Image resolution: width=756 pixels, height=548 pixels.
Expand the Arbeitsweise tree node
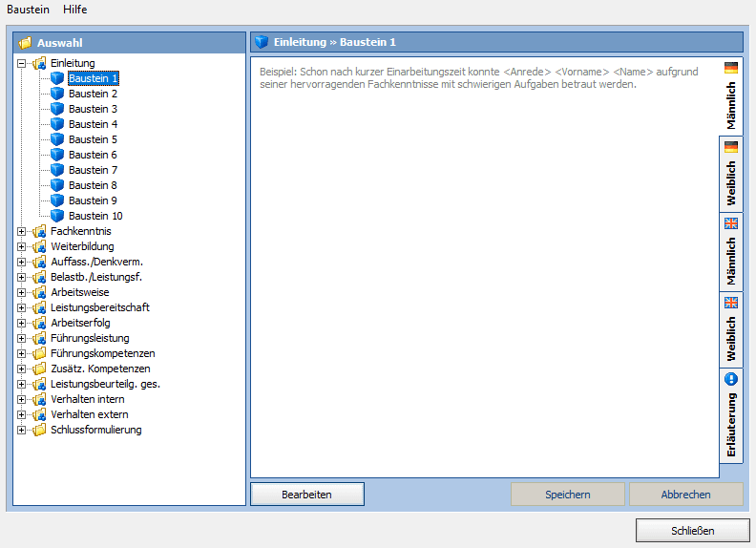pyautogui.click(x=21, y=292)
